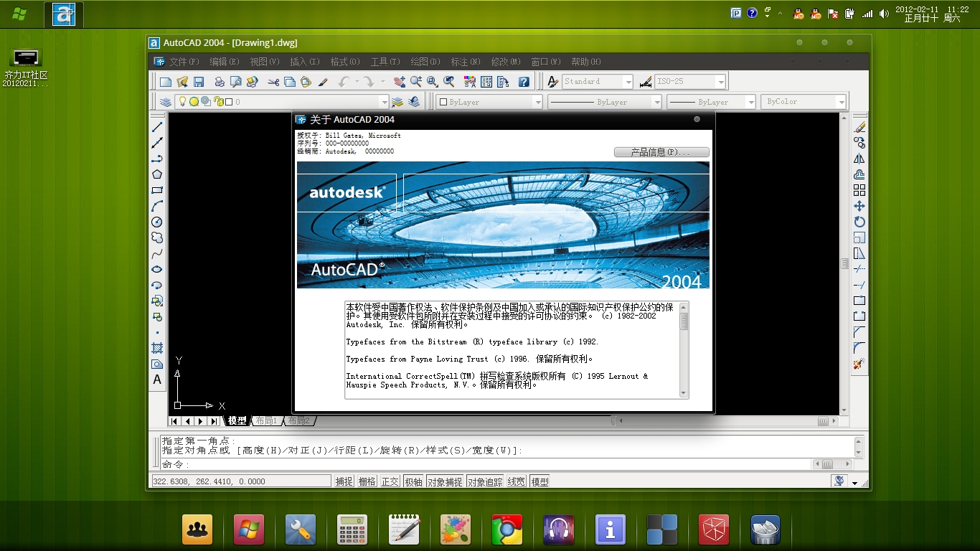
Task: Toggle the 正交 ortho status button
Action: tap(390, 482)
